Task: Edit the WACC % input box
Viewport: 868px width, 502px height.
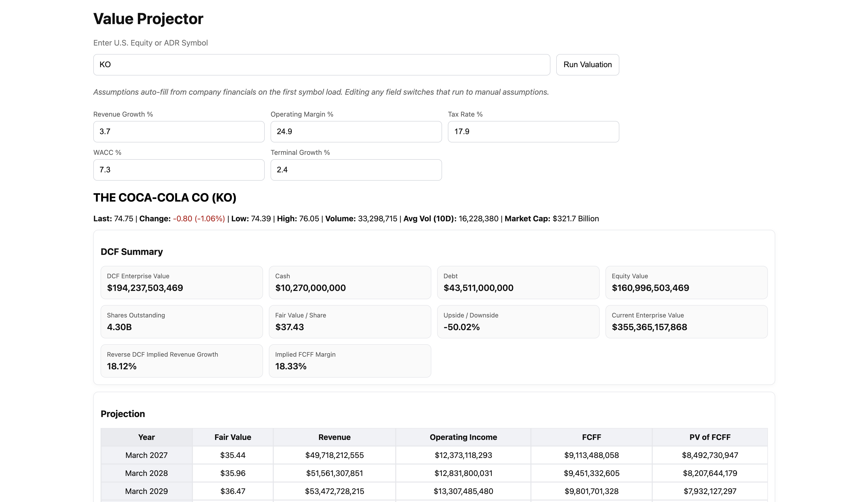Action: click(x=179, y=170)
